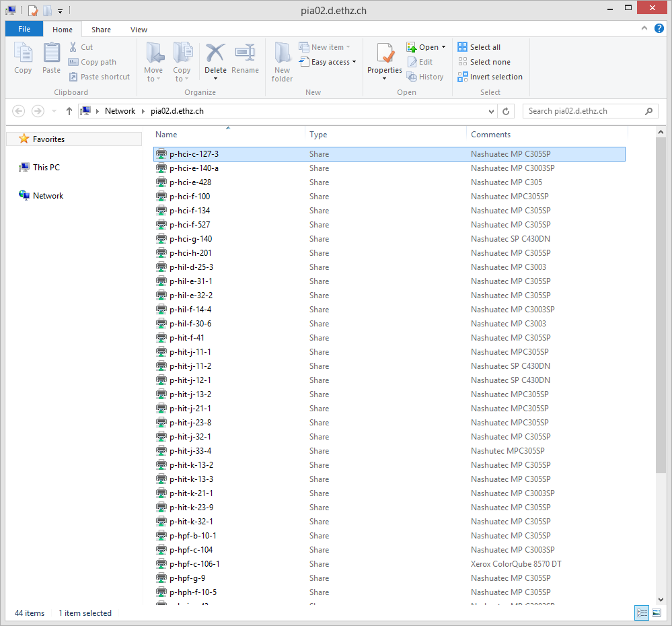The height and width of the screenshot is (626, 672).
Task: Expand the Properties dropdown arrow
Action: (384, 79)
